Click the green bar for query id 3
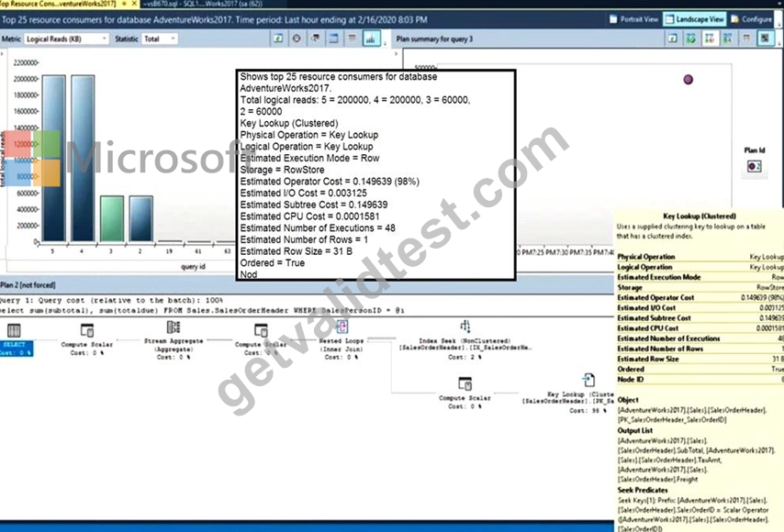This screenshot has height=532, width=784. [111, 219]
